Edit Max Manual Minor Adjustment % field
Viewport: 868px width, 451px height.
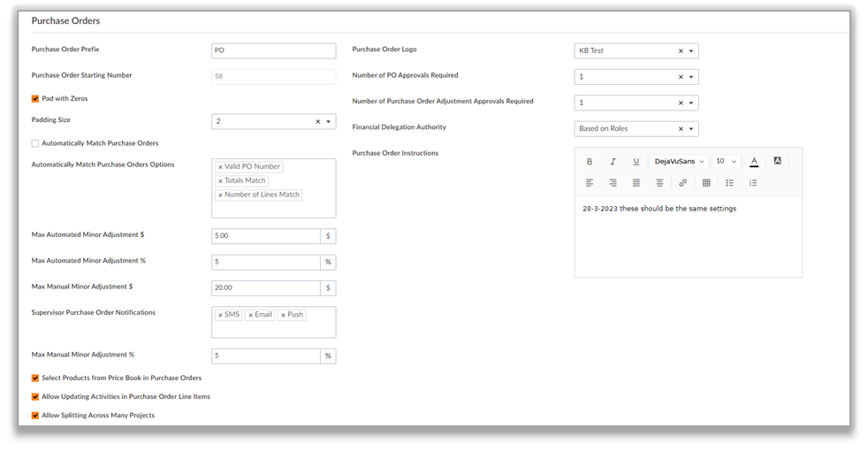tap(266, 356)
